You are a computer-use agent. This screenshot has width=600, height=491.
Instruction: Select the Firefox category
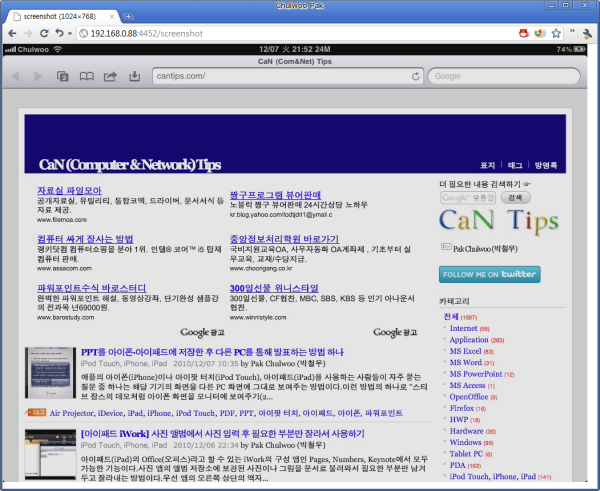pyautogui.click(x=461, y=408)
